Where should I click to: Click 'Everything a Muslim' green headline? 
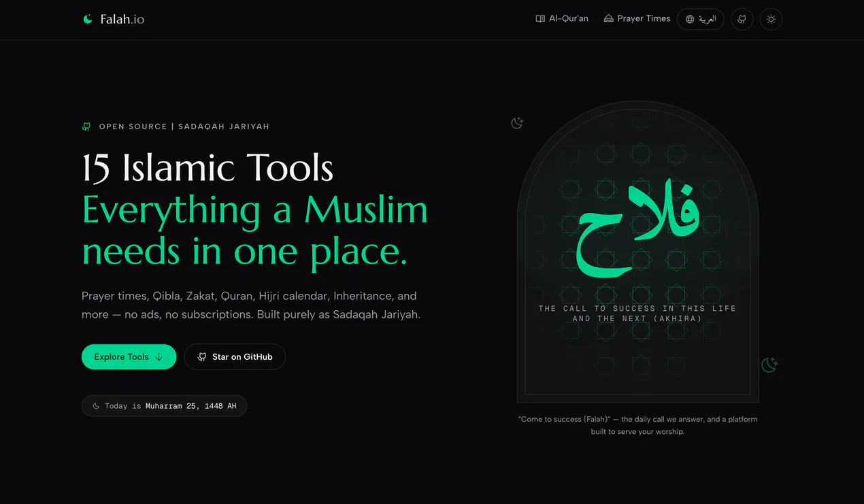click(255, 210)
